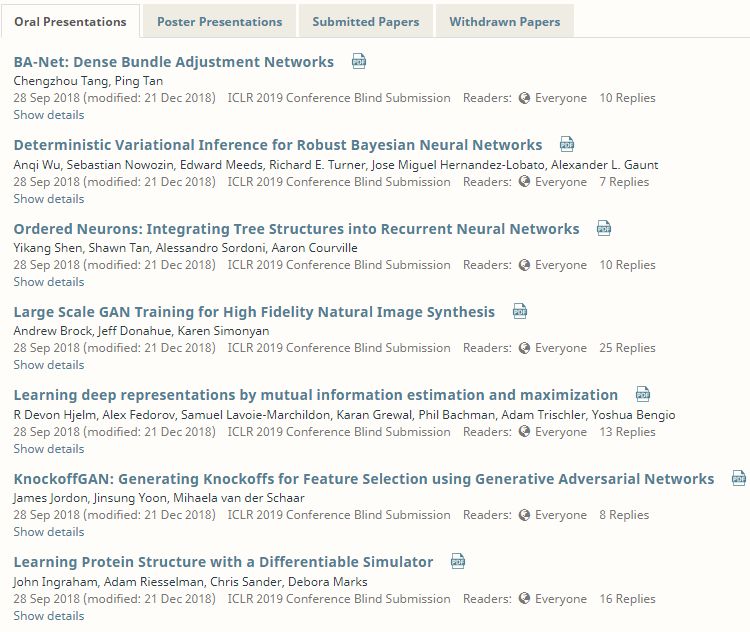Open PDF icon for BA-Net paper
The width and height of the screenshot is (750, 632).
pos(359,61)
